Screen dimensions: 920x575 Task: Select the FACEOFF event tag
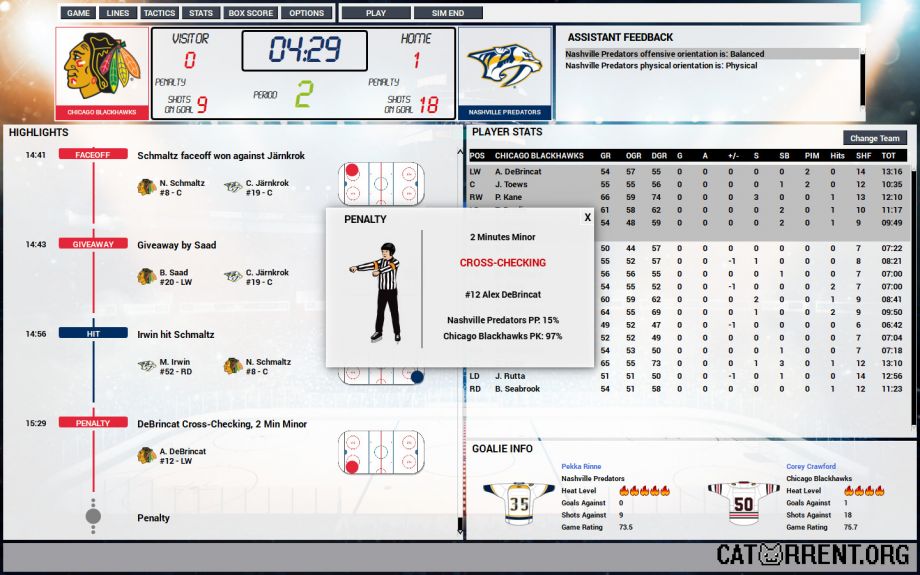point(93,154)
